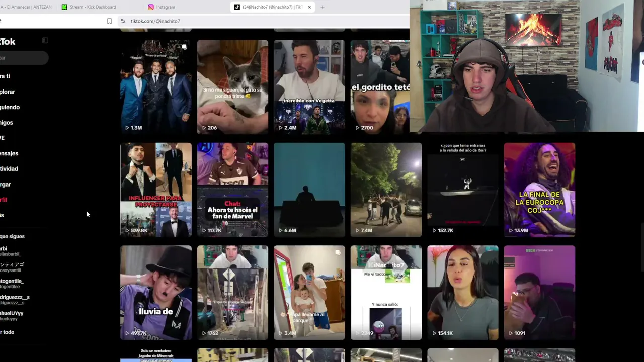The image size is (644, 362).
Task: Open the Mensajes sidebar item
Action: [9, 153]
